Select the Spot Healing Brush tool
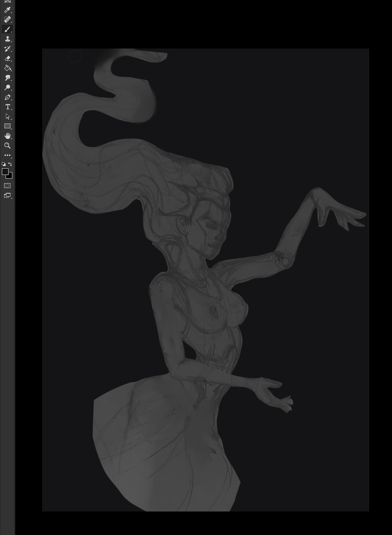 click(x=7, y=20)
